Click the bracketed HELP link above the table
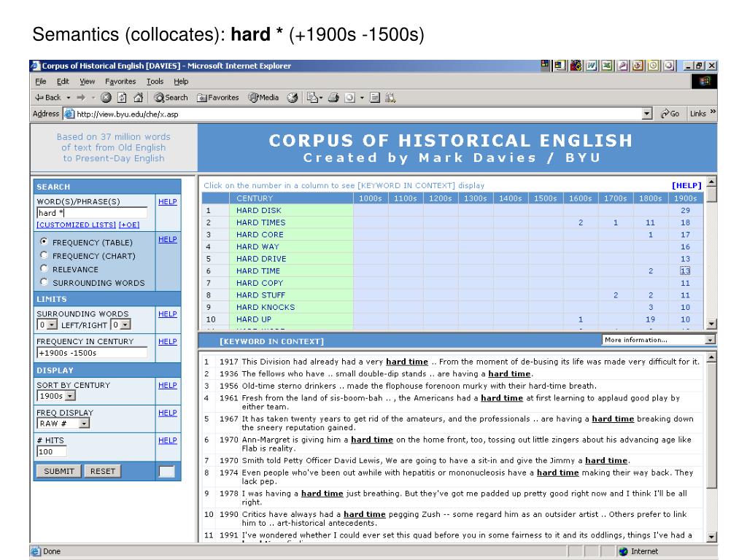Screen dimensions: 747x560 [x=686, y=185]
